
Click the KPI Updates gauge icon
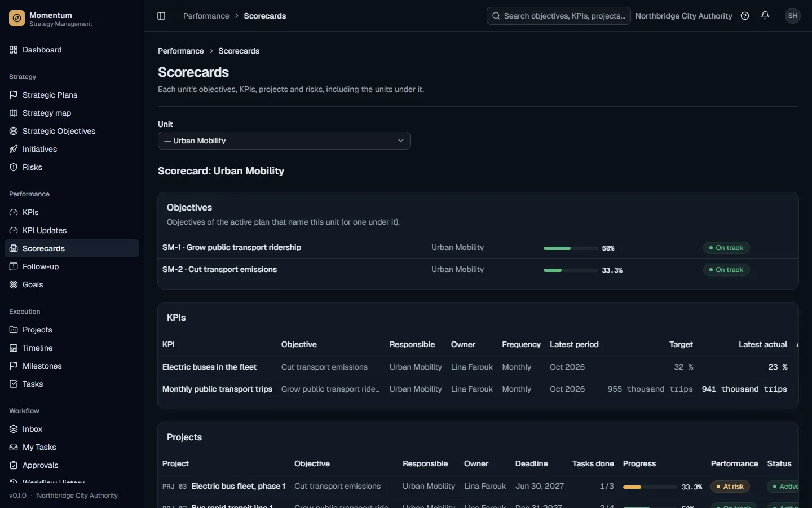coord(14,230)
